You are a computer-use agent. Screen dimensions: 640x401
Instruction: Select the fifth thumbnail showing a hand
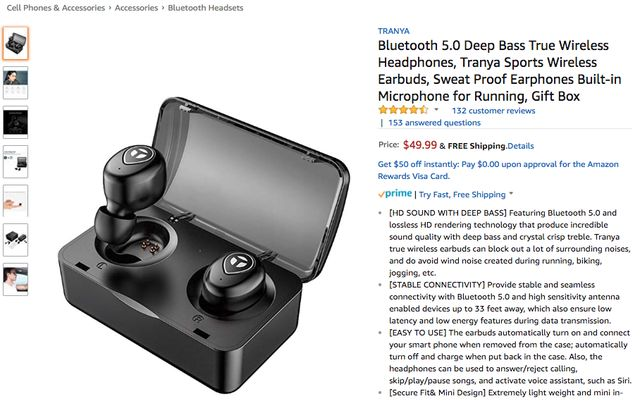pyautogui.click(x=16, y=200)
